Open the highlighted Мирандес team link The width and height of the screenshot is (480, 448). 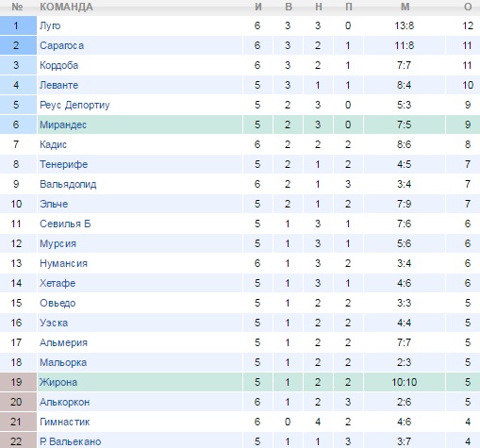pos(63,124)
